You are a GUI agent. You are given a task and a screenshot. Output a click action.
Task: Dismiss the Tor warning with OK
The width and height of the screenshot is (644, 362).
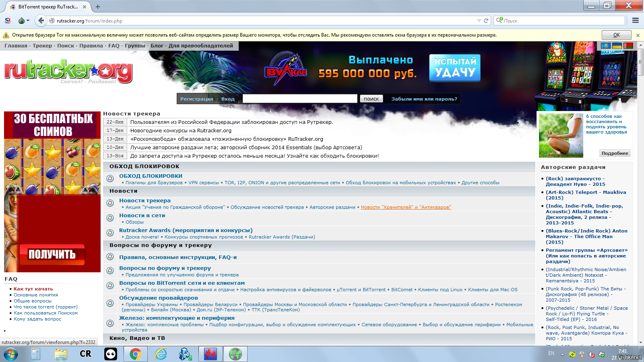pos(616,35)
